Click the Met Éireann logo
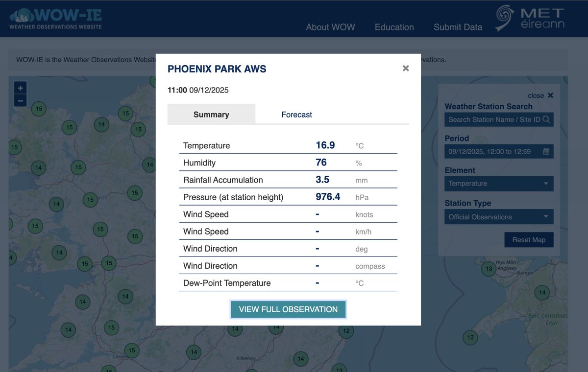 click(x=529, y=19)
